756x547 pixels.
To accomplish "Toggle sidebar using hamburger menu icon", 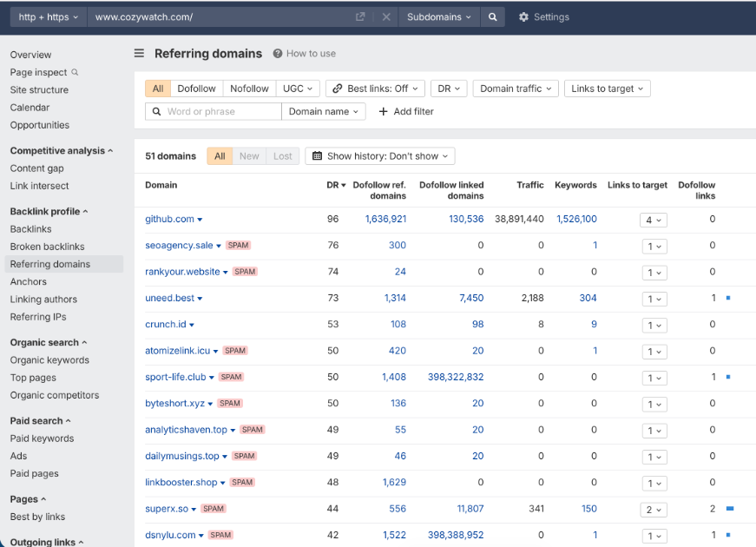I will [x=139, y=54].
